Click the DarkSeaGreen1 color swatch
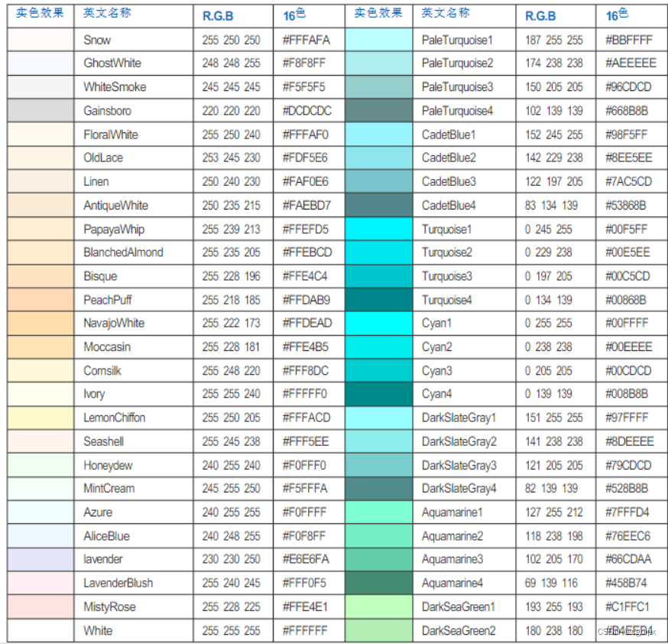Viewport: 668px width, 644px height. coord(379,607)
